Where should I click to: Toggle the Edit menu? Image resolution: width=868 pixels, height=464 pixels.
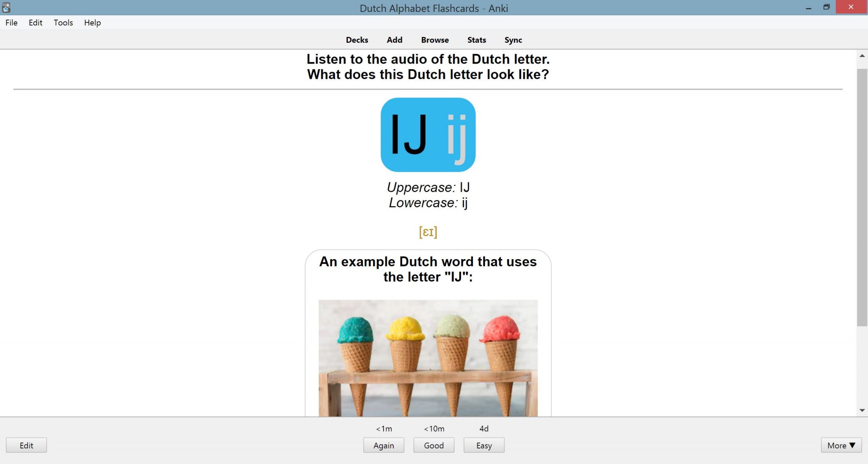pyautogui.click(x=34, y=22)
